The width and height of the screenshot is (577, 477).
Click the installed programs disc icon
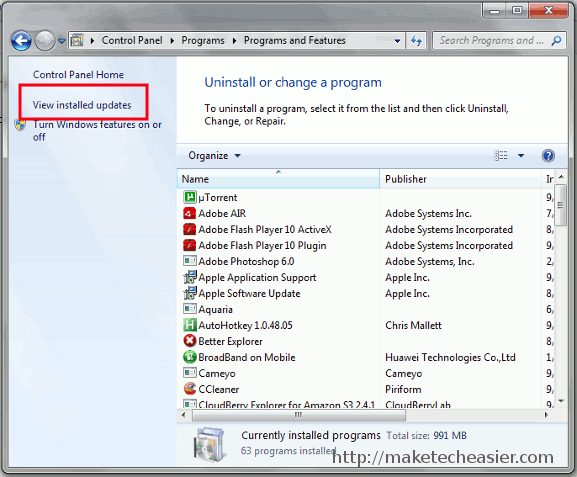[x=209, y=445]
